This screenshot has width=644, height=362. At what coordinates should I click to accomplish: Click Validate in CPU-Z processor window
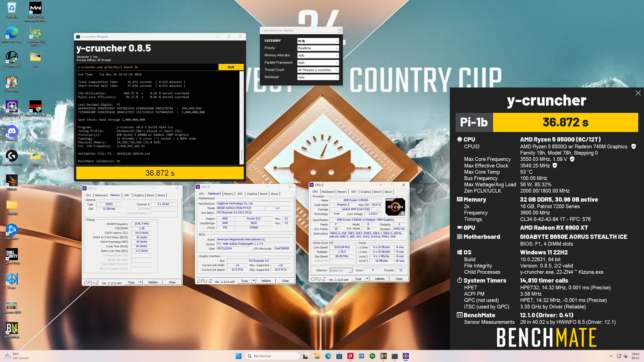pos(380,279)
